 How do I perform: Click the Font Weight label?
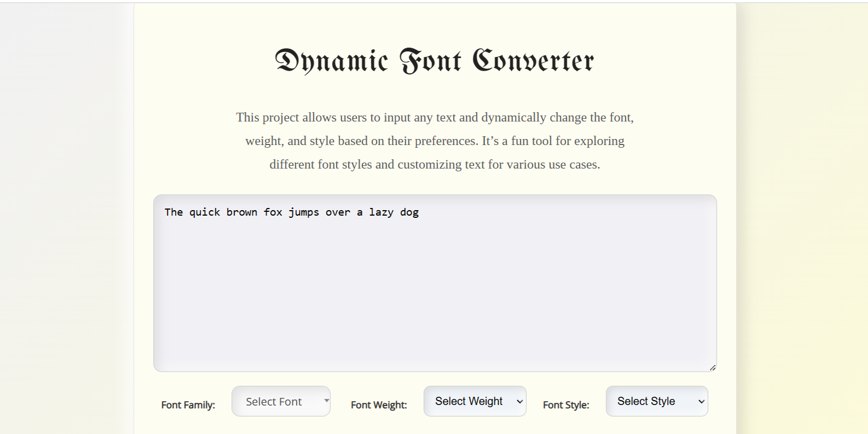(379, 405)
